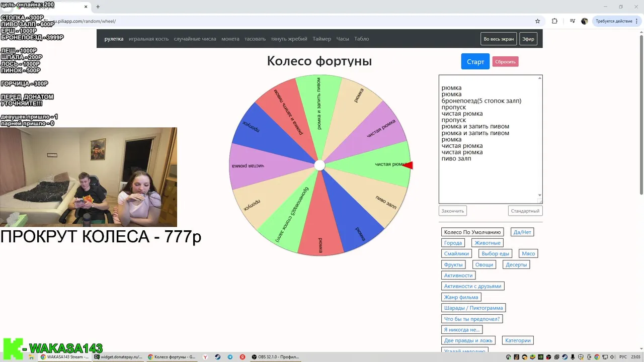Select the 'Что бы ты предпочел?' preset
The height and width of the screenshot is (362, 644).
pos(471,319)
